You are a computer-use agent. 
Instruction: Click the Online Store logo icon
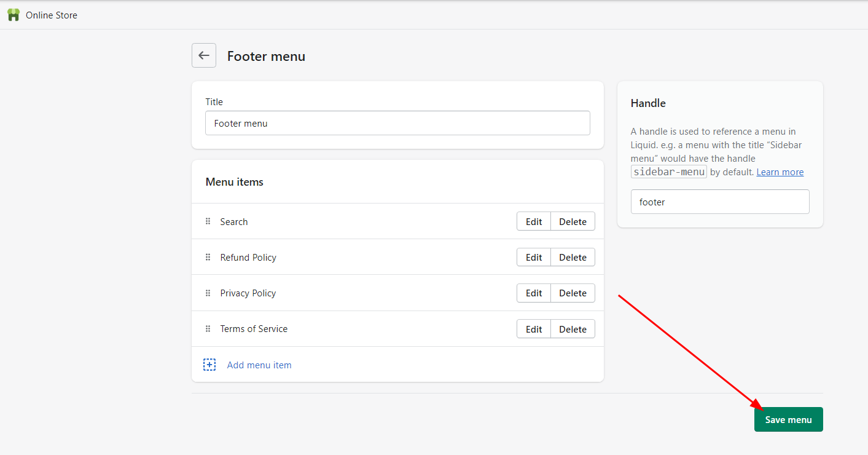click(x=13, y=14)
